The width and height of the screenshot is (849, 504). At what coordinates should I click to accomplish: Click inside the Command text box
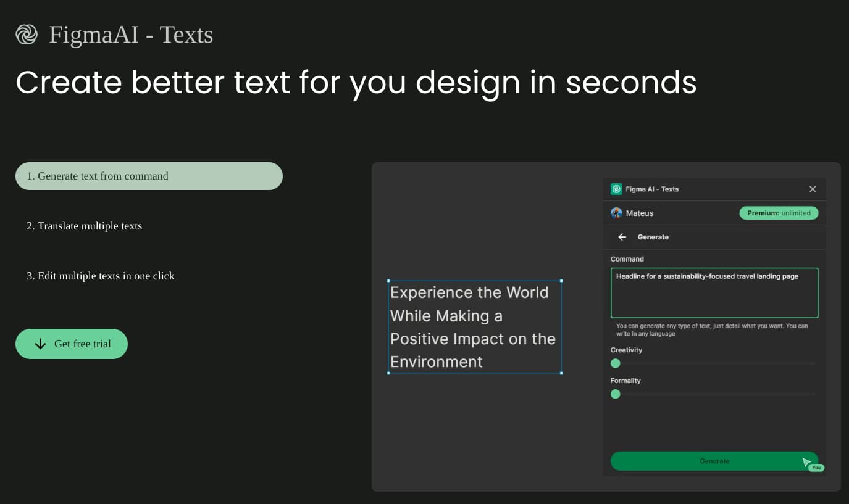tap(714, 292)
